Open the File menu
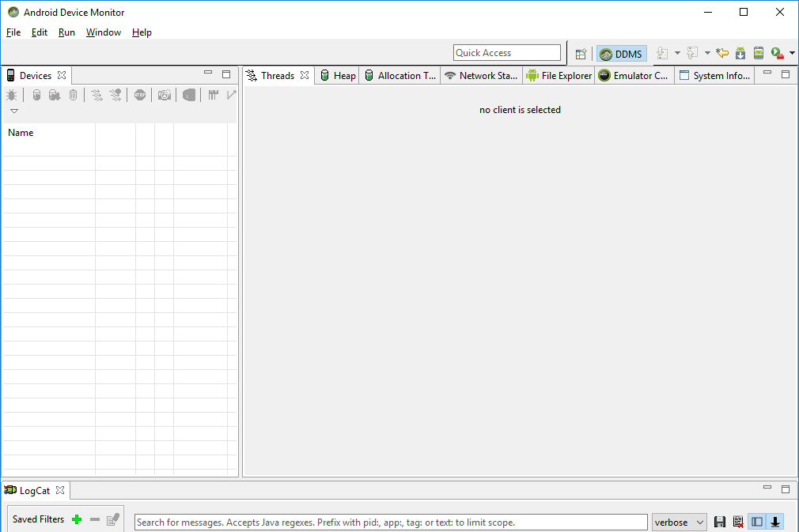Screen dimensions: 799x532 13,32
